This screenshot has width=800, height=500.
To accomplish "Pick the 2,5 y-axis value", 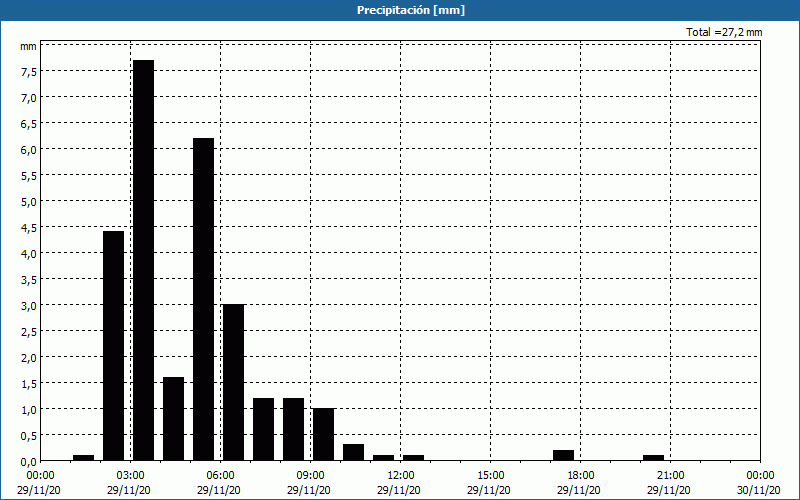I will [29, 332].
